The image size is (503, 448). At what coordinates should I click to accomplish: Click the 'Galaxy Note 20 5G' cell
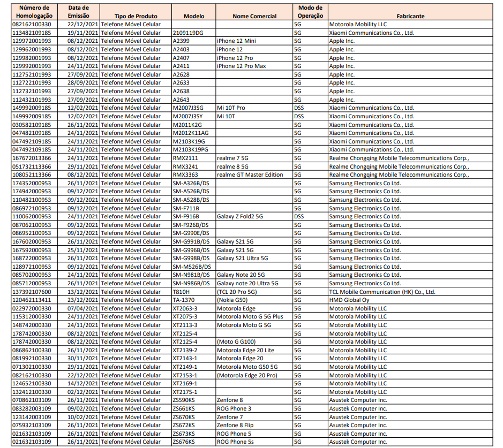tap(254, 275)
